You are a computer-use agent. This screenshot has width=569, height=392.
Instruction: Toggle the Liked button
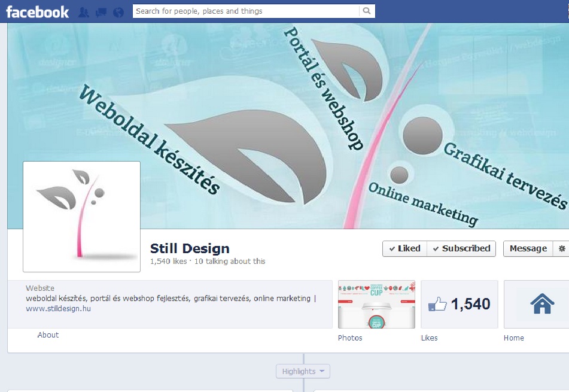pyautogui.click(x=404, y=248)
